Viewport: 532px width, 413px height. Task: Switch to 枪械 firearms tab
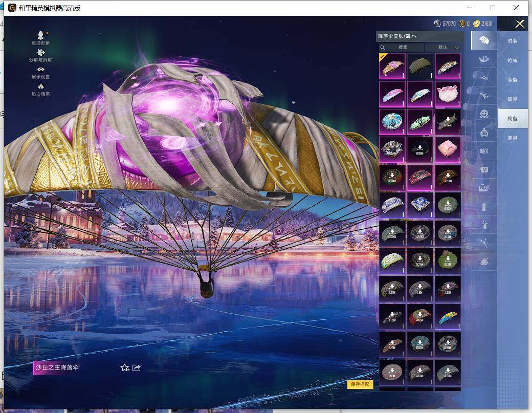[x=513, y=60]
